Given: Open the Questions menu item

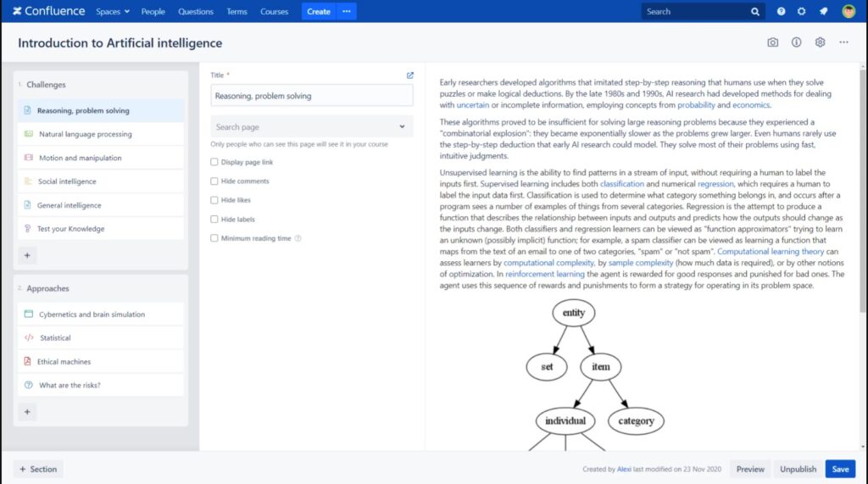Looking at the screenshot, I should (x=196, y=11).
